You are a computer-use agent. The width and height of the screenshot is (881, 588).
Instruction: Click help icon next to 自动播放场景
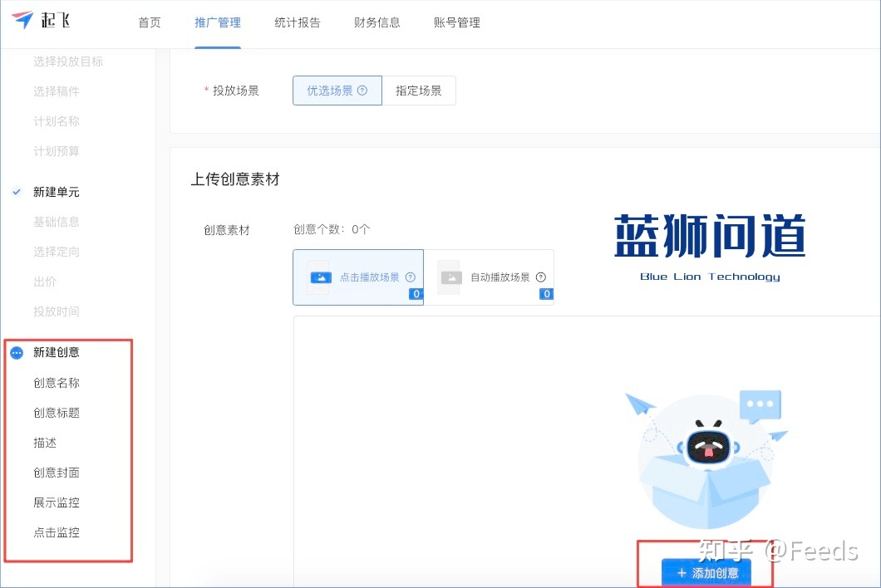[x=541, y=277]
